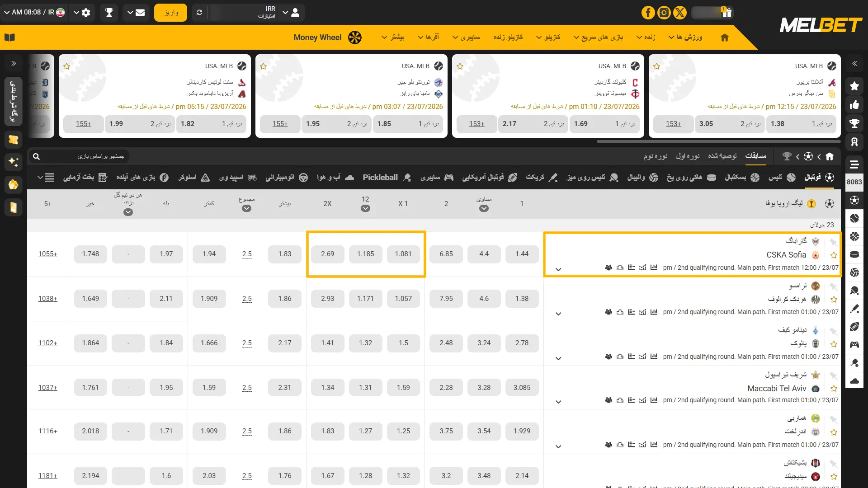Click the trophy icon in the right sidebar
Screen dimensions: 868x488
pyautogui.click(x=854, y=123)
